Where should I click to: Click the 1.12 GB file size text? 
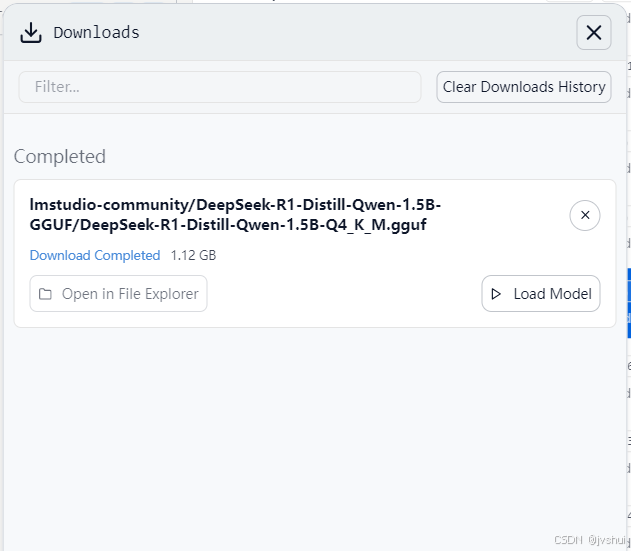194,255
